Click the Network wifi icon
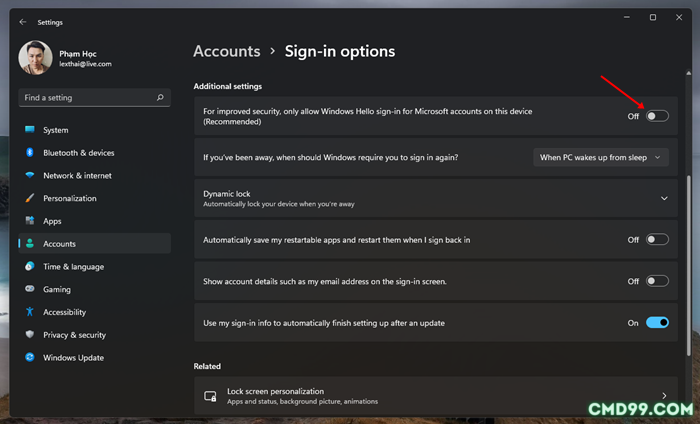Image resolution: width=700 pixels, height=424 pixels. click(x=30, y=175)
